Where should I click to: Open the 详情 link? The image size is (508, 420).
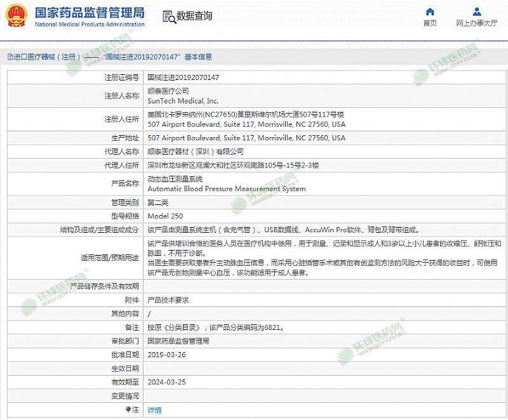pyautogui.click(x=154, y=410)
